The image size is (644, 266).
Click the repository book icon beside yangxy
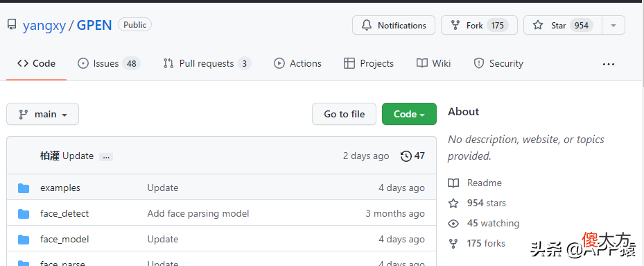pyautogui.click(x=12, y=25)
